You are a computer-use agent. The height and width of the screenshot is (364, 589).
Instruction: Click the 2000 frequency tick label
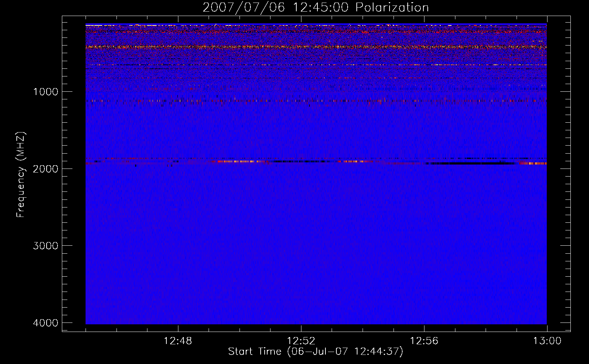coord(46,169)
